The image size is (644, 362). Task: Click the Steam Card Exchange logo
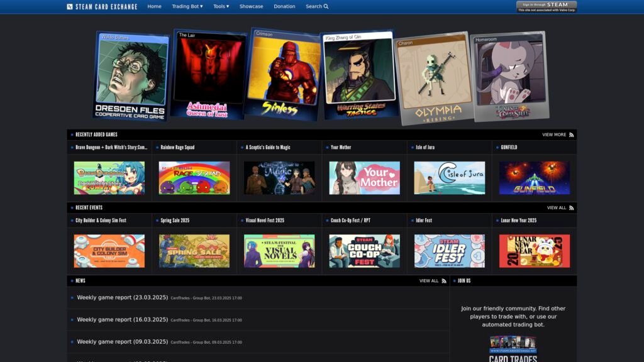[102, 6]
